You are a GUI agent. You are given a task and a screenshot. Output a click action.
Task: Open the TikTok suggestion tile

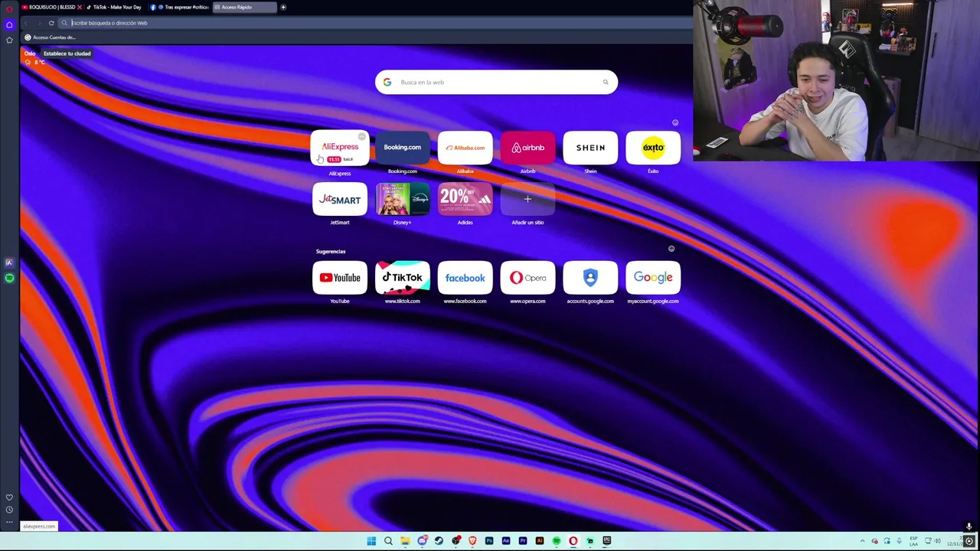(403, 278)
